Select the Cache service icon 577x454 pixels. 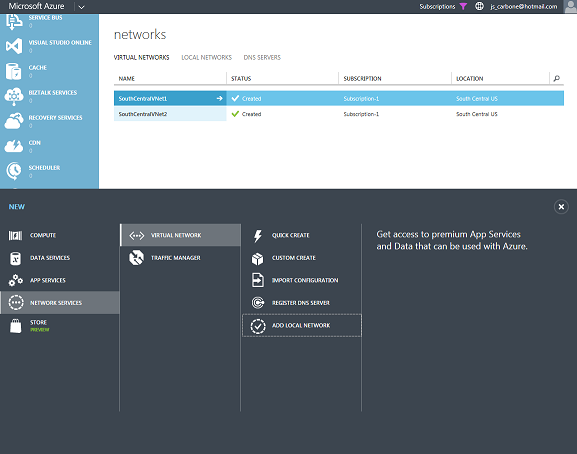coord(14,71)
